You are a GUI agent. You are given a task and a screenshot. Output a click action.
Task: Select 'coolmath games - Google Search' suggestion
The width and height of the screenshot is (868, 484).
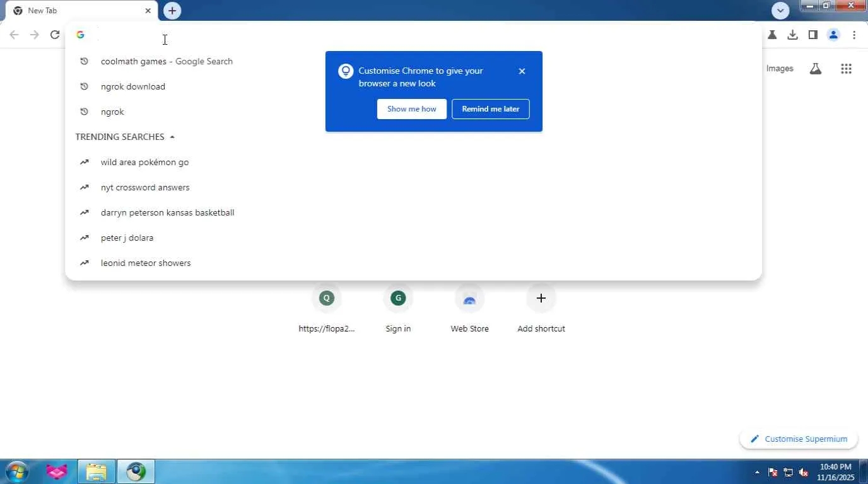point(413,61)
